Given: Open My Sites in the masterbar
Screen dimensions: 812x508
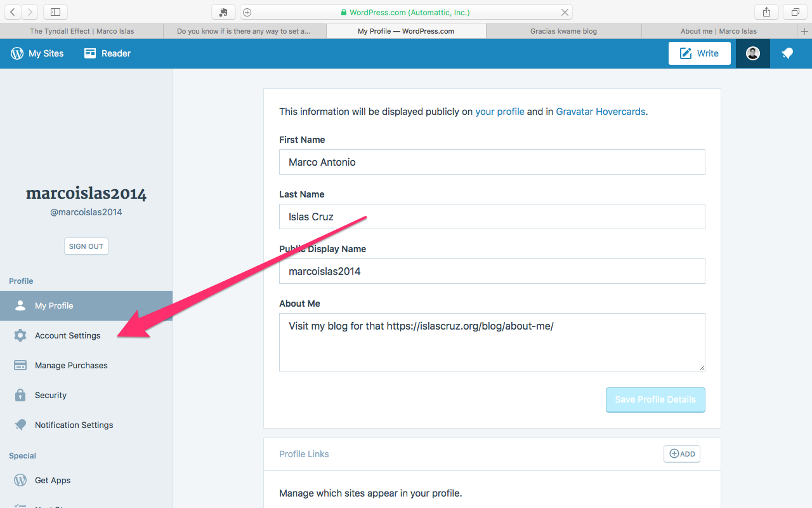Looking at the screenshot, I should (x=37, y=53).
